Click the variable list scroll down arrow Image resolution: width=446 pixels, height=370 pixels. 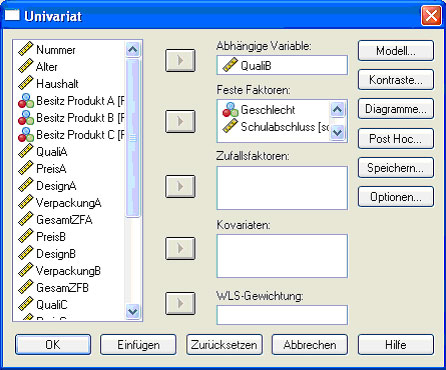coord(133,311)
